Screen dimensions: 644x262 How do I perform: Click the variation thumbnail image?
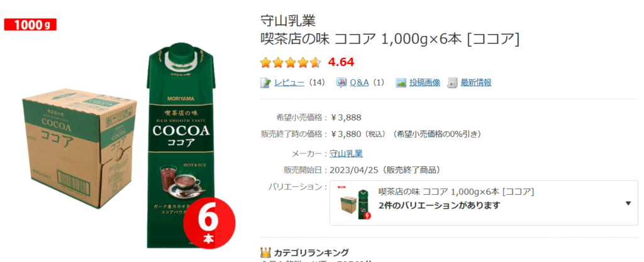coord(354,203)
